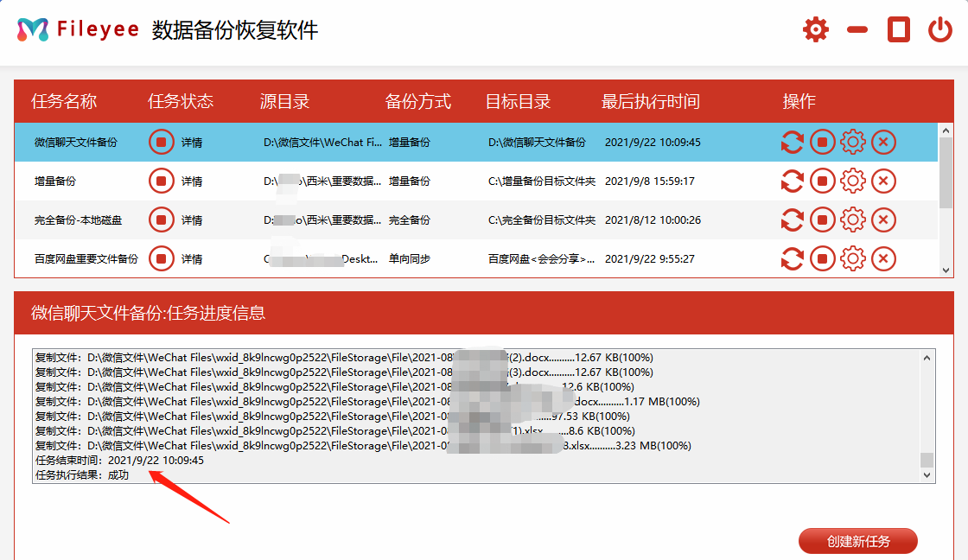The width and height of the screenshot is (968, 560).
Task: Toggle the status indicator for 微信聊天文件备份
Action: [x=162, y=142]
